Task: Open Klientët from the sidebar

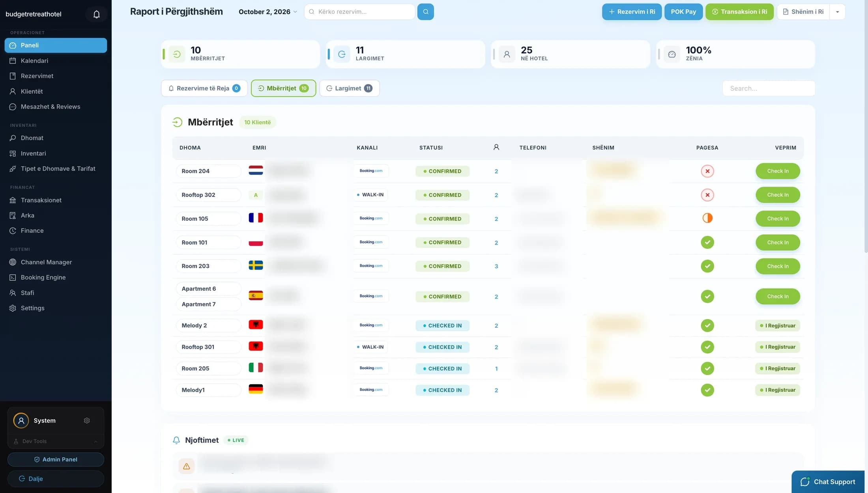Action: click(x=56, y=91)
